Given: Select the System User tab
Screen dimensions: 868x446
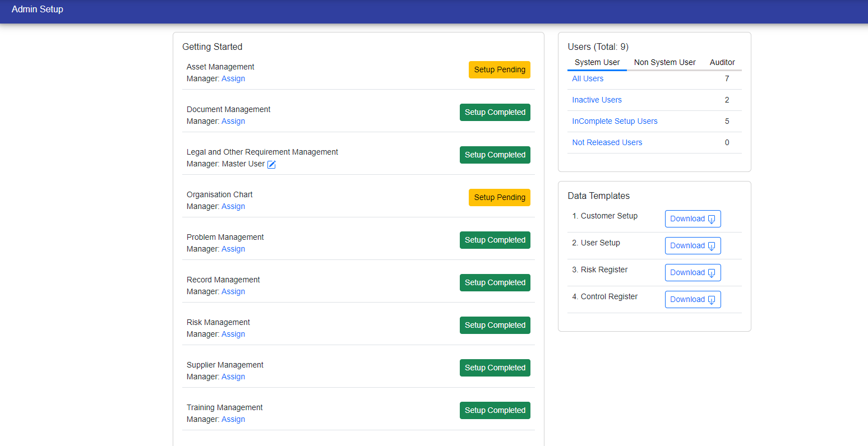Looking at the screenshot, I should (597, 62).
